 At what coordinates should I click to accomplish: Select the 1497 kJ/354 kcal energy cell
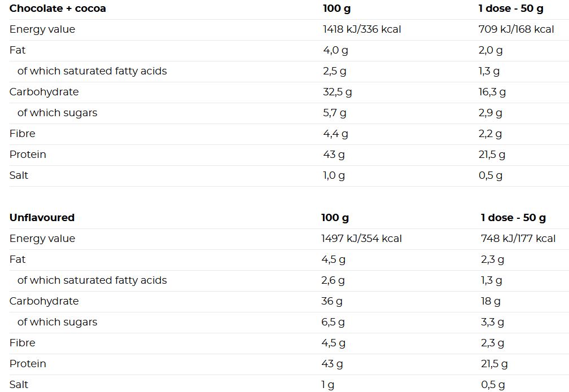361,239
